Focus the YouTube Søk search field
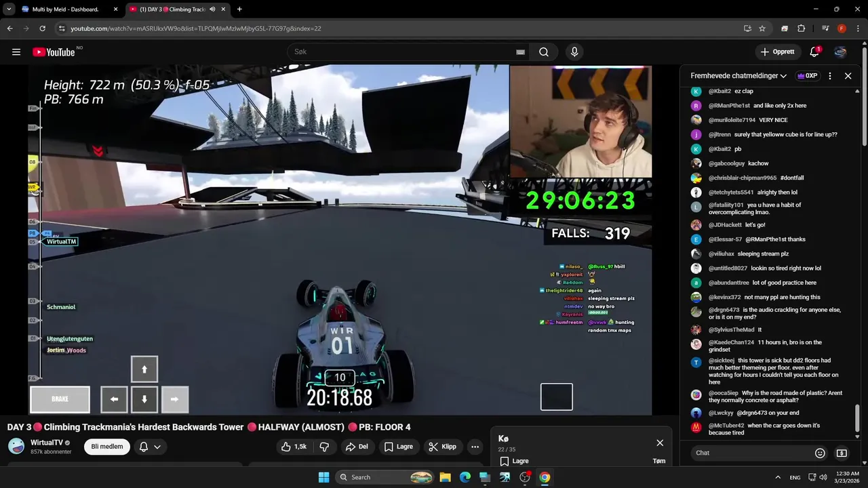 click(407, 52)
